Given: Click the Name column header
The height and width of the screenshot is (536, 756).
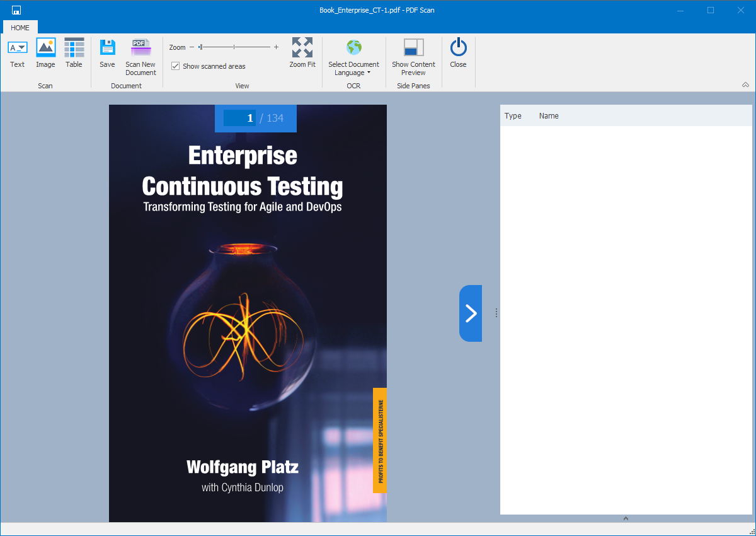Looking at the screenshot, I should (x=549, y=116).
